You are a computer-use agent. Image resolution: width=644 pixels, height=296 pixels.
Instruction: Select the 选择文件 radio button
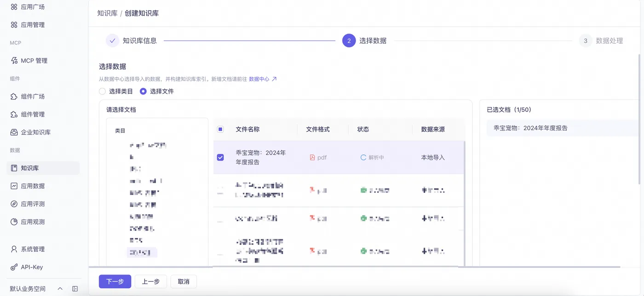[143, 91]
